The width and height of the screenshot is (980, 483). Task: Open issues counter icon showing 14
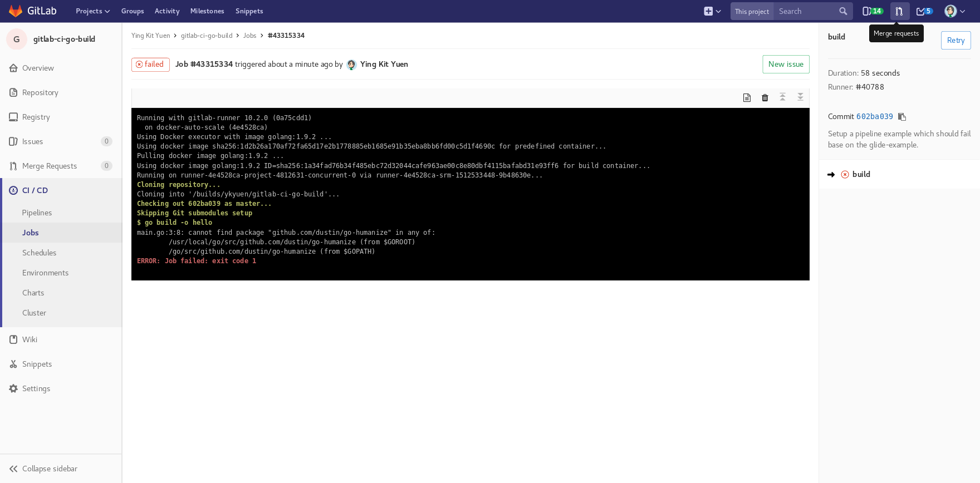coord(873,11)
